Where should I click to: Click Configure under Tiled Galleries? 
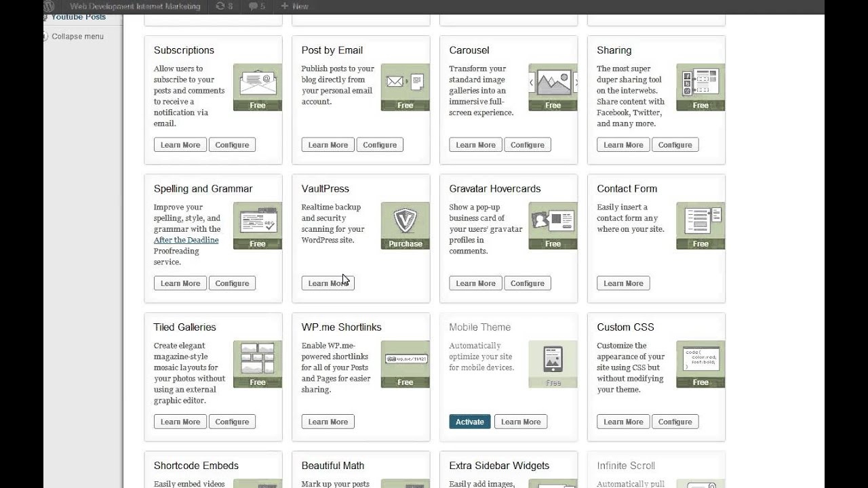tap(232, 422)
